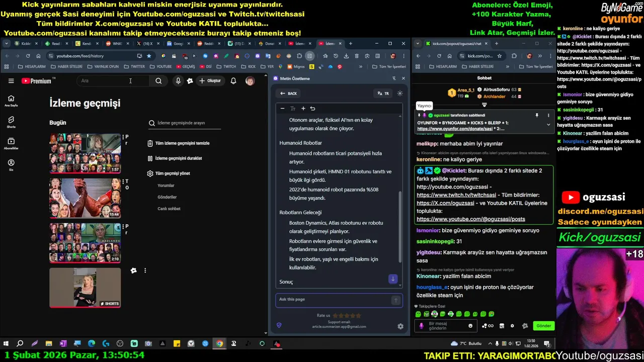The width and height of the screenshot is (644, 362).
Task: Click the send arrow in the 'Ask this page' box
Action: [396, 300]
